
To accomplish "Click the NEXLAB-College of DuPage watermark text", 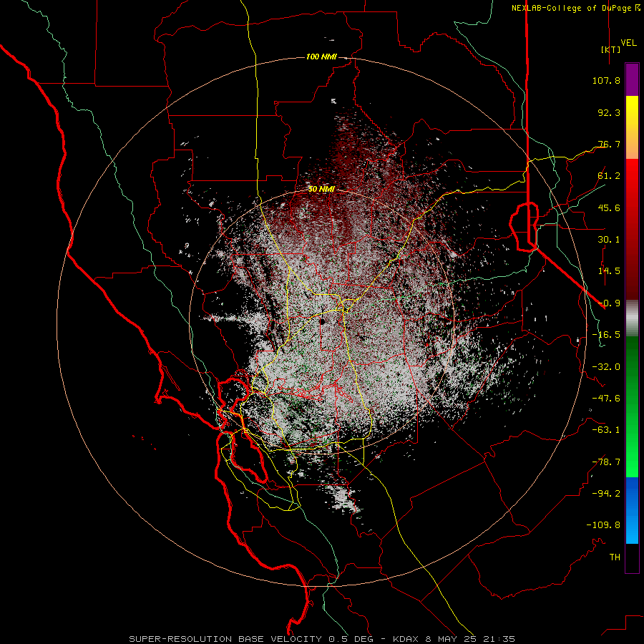I will (575, 8).
